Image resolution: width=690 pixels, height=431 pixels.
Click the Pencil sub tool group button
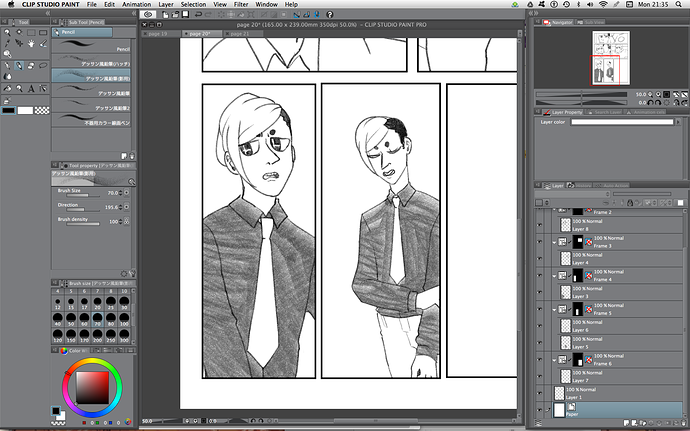pos(69,32)
